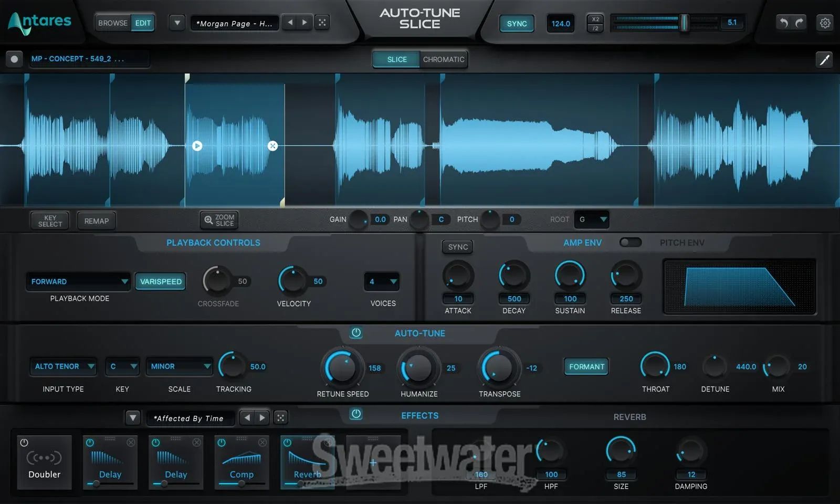The image size is (840, 504).
Task: Click the top Sync tempo button
Action: (x=517, y=24)
